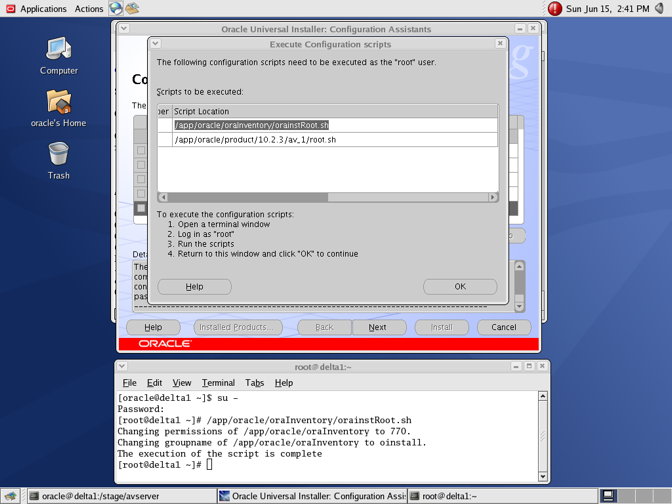Click the terminal command prompt line
The height and width of the screenshot is (504, 672).
[165, 465]
